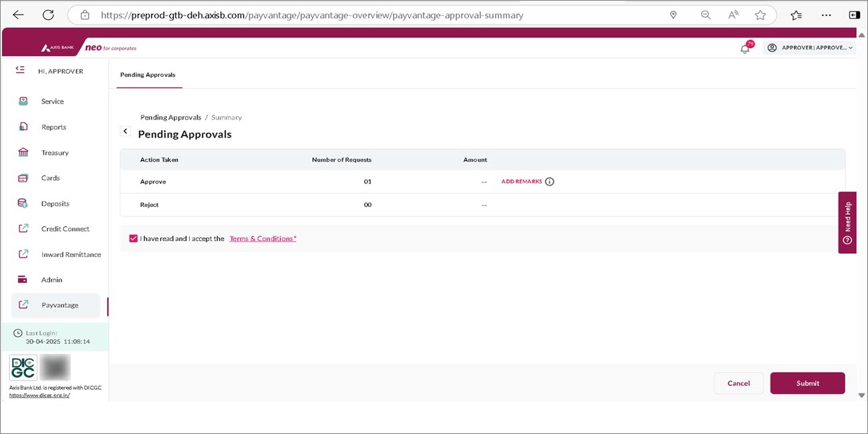Open the Pending Approvals breadcrumb link
Screen dimensions: 868x434
(x=170, y=118)
